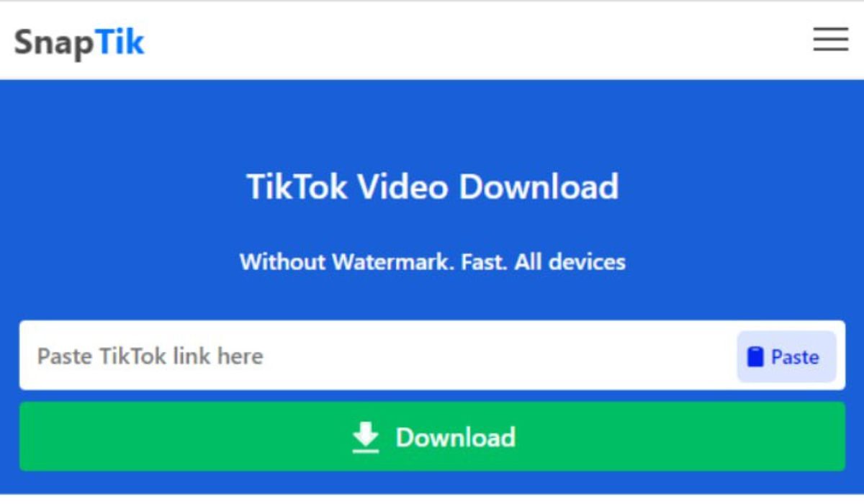The image size is (864, 504).
Task: Click the Paste button
Action: coord(786,356)
